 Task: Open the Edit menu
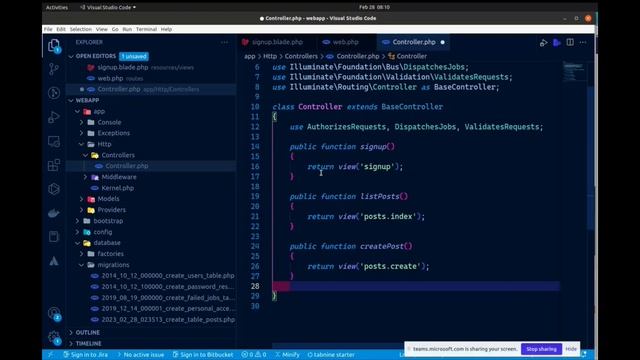tap(61, 29)
